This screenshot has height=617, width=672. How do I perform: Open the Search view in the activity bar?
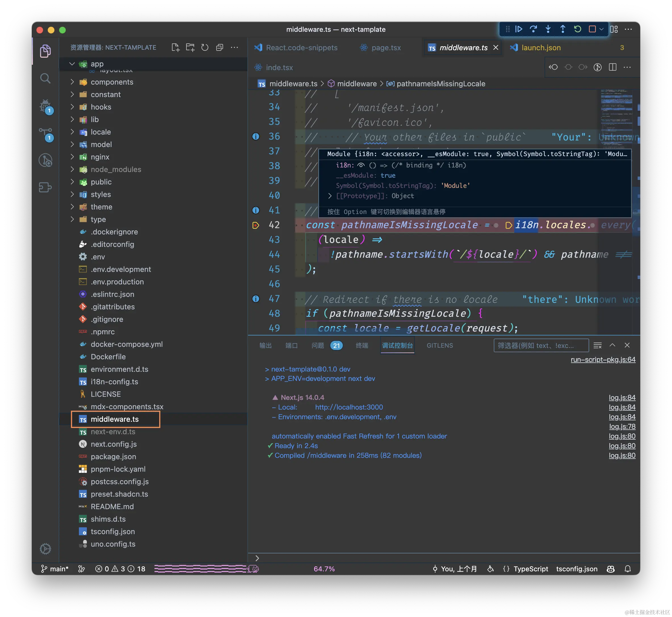(x=46, y=78)
